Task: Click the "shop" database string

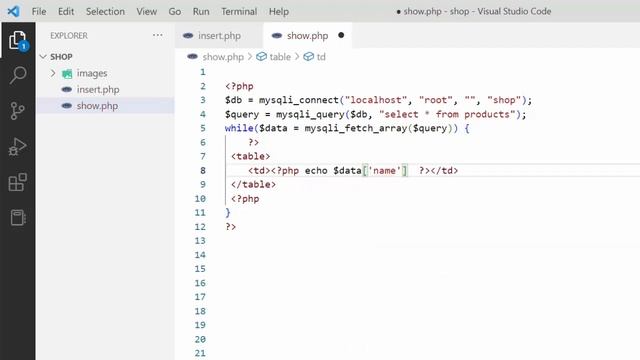Action: (504, 100)
